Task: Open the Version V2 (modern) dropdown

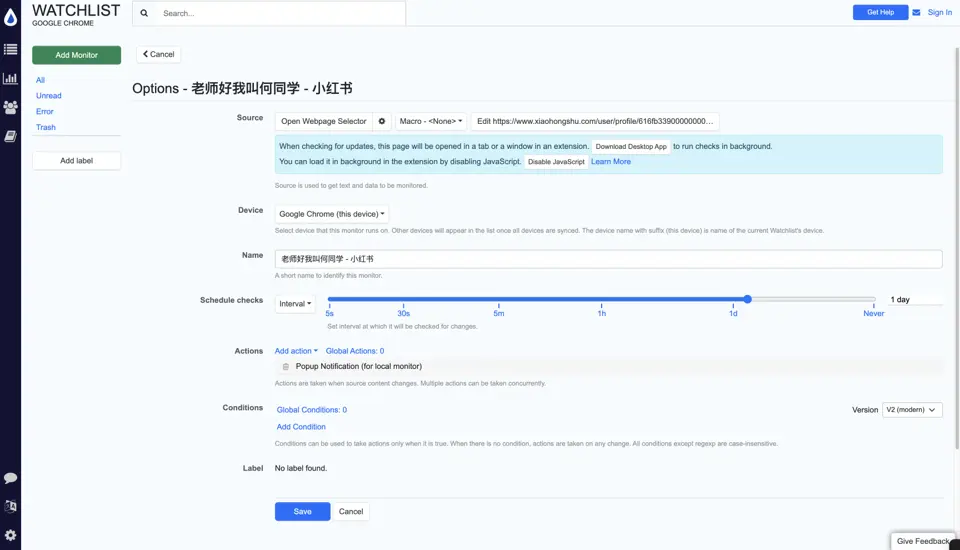Action: tap(912, 410)
